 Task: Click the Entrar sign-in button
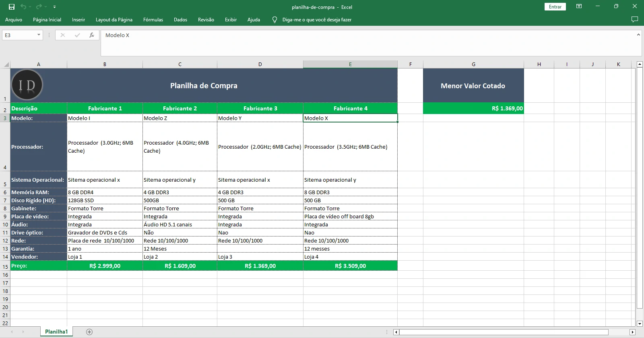click(555, 7)
